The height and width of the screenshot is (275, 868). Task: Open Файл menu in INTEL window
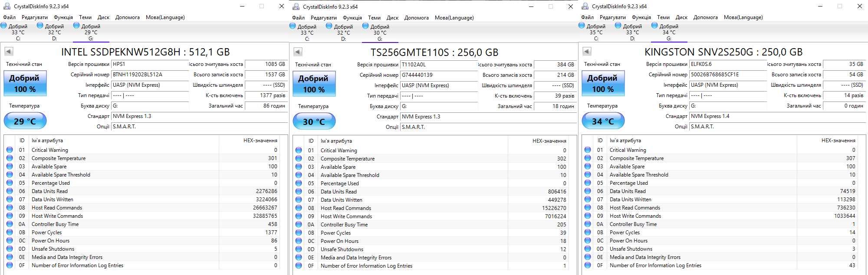pyautogui.click(x=9, y=17)
